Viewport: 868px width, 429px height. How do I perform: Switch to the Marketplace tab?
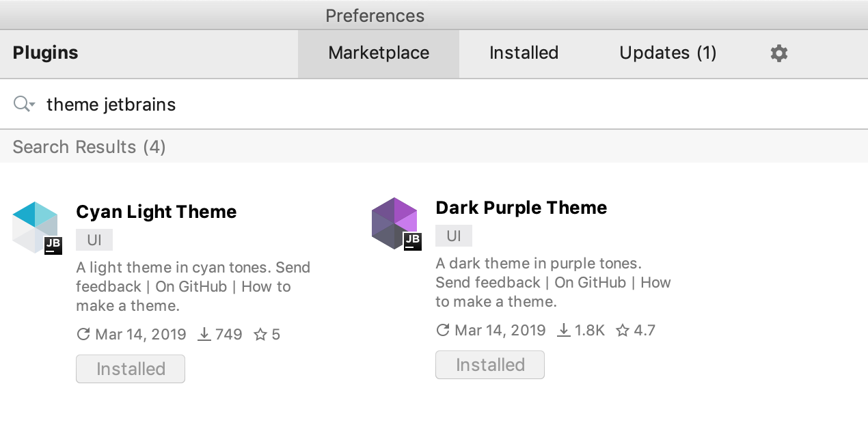(379, 53)
